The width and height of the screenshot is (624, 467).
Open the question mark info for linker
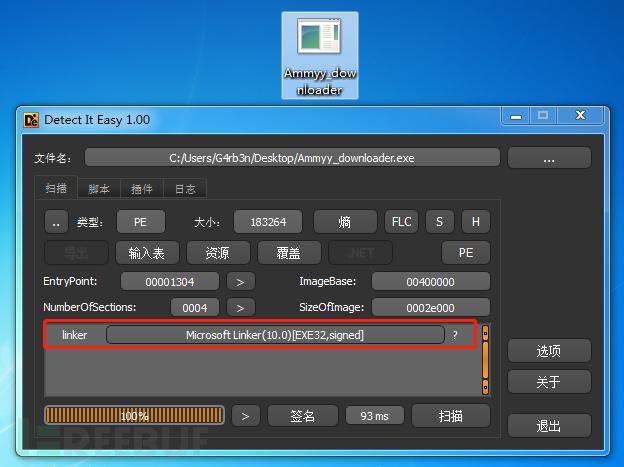coord(455,335)
